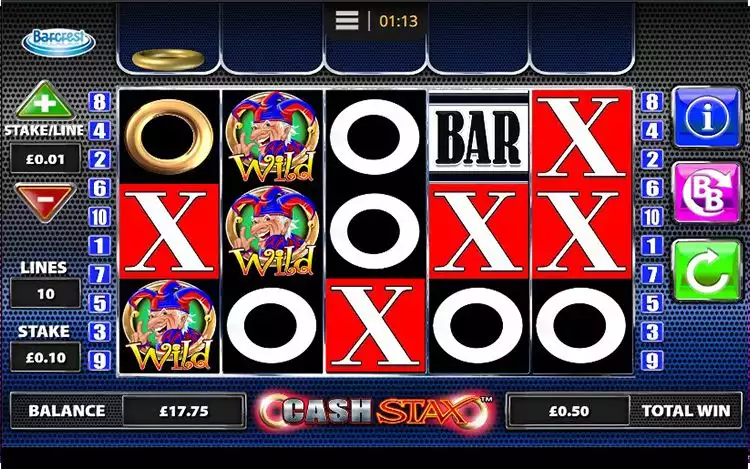Click the Barcrest logo
This screenshot has height=469, width=750.
[x=58, y=42]
